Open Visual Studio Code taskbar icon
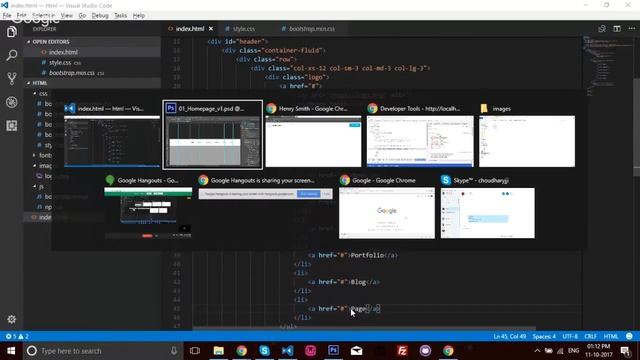 [287, 351]
